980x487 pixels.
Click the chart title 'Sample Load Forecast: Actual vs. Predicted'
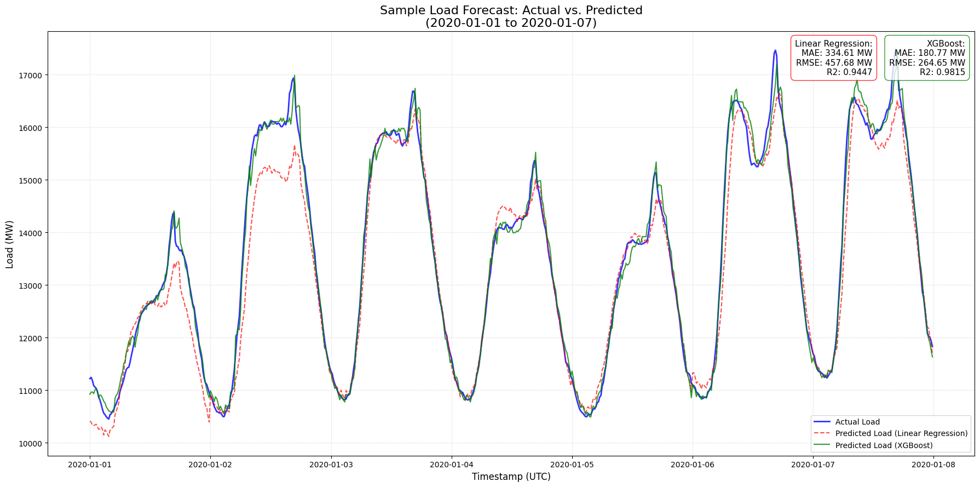[x=511, y=10]
